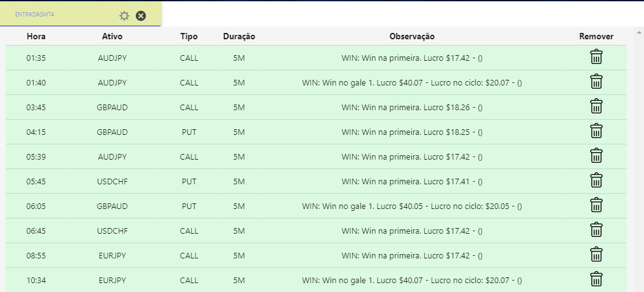644x292 pixels.
Task: Click the Tipo column header
Action: click(x=189, y=37)
